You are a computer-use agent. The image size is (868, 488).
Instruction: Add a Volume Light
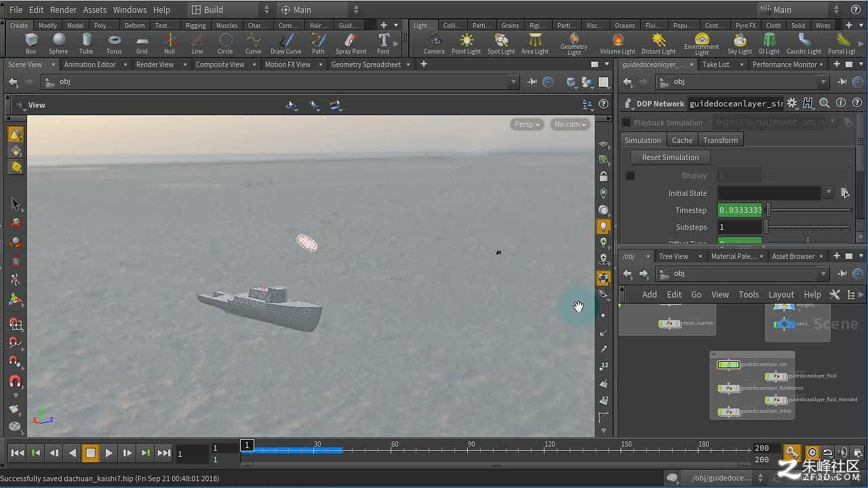(618, 43)
